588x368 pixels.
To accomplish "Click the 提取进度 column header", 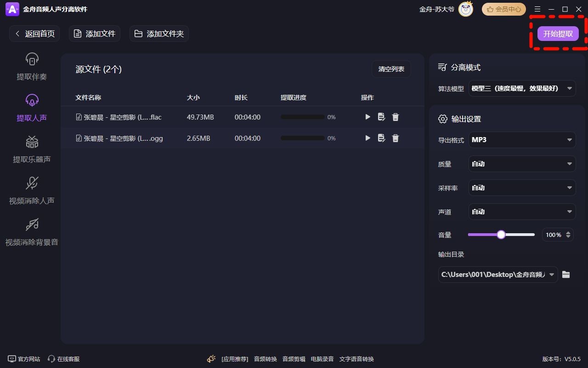I will tap(294, 98).
